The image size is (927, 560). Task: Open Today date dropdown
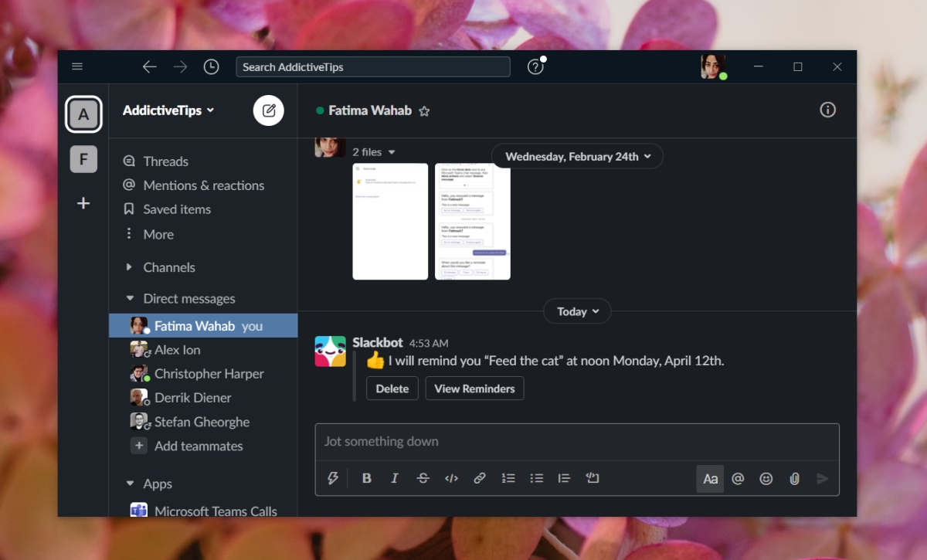pos(577,311)
